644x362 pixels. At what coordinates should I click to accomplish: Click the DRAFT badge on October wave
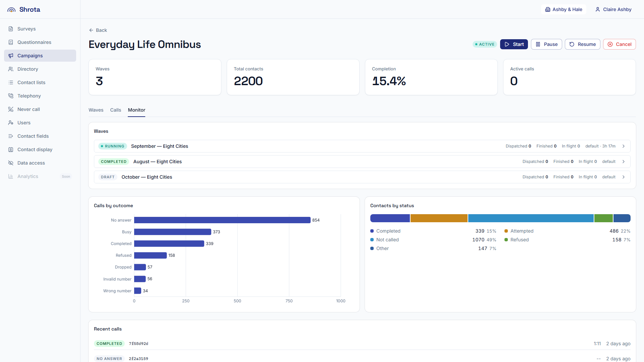(108, 177)
